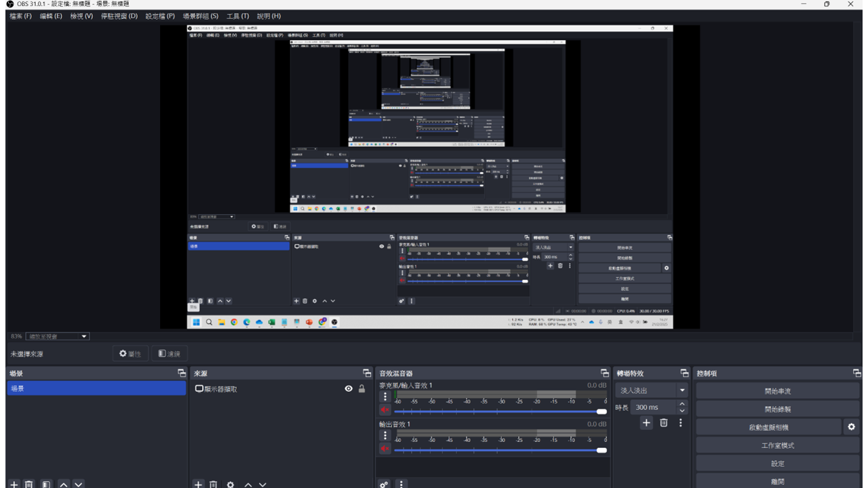The image size is (868, 488).
Task: Open advanced audio properties gear icon
Action: [384, 484]
